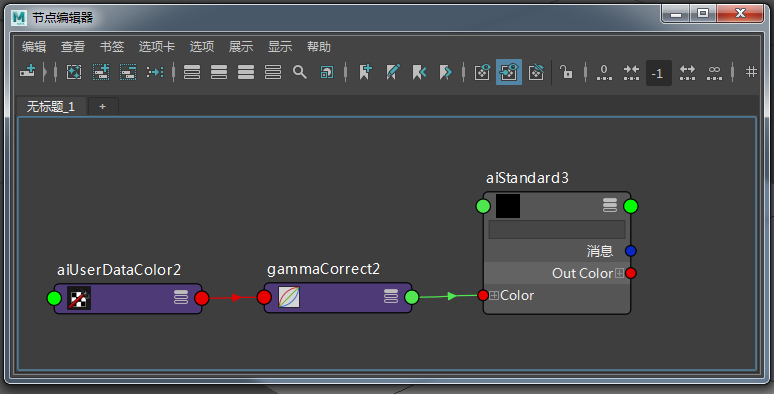The height and width of the screenshot is (394, 774).
Task: Click aiUserDataColor2 green input port
Action: click(54, 298)
